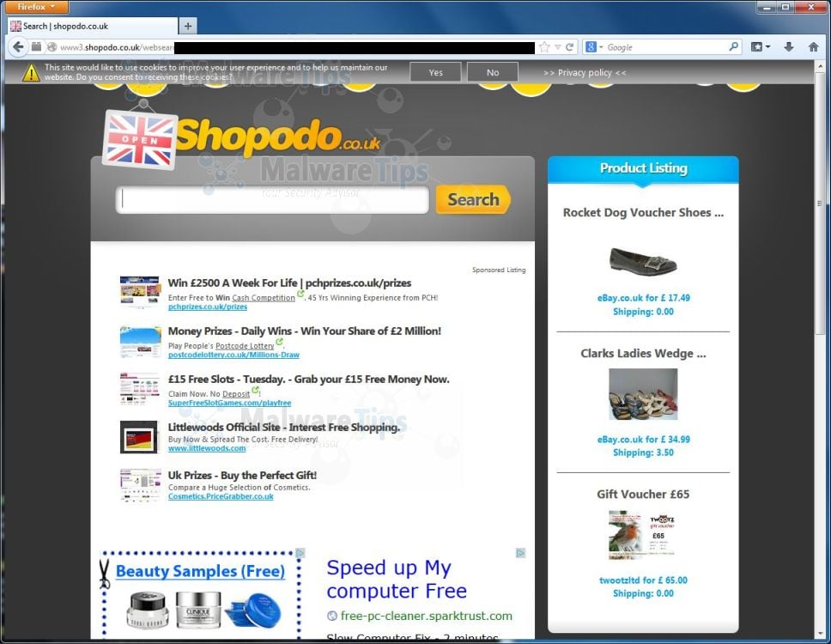Click the cut-out scissors icon on Beauty ad
This screenshot has height=644, width=831.
pos(105,574)
